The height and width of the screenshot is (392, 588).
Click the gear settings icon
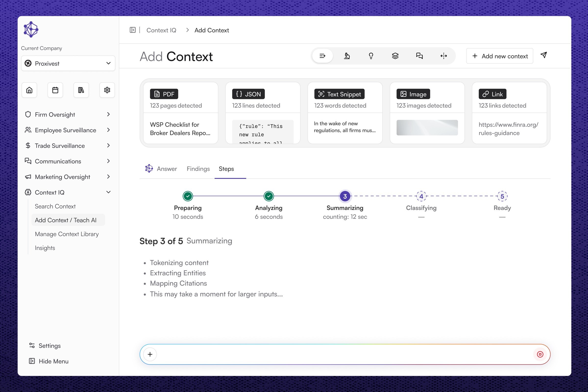107,90
